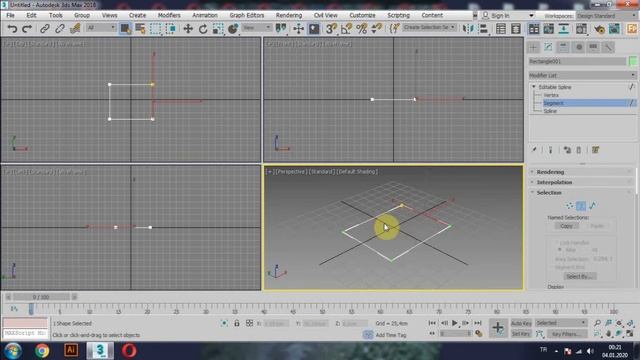Click the Use Pivot Point Center icon
This screenshot has height=360, width=640.
[281, 29]
